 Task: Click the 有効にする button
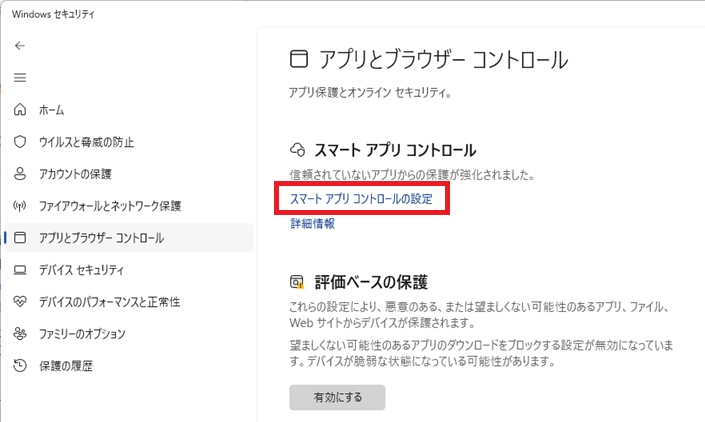coord(337,397)
